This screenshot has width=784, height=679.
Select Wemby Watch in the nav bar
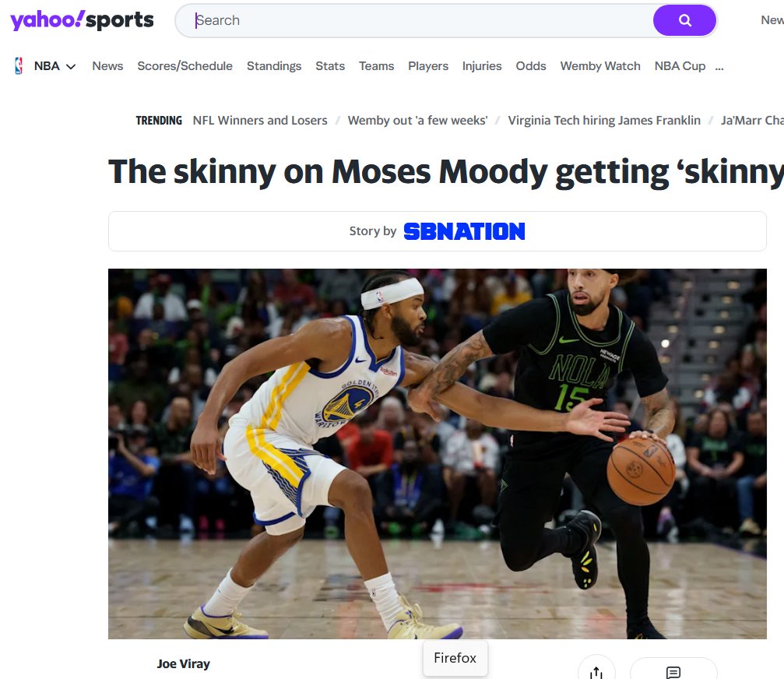click(x=600, y=66)
